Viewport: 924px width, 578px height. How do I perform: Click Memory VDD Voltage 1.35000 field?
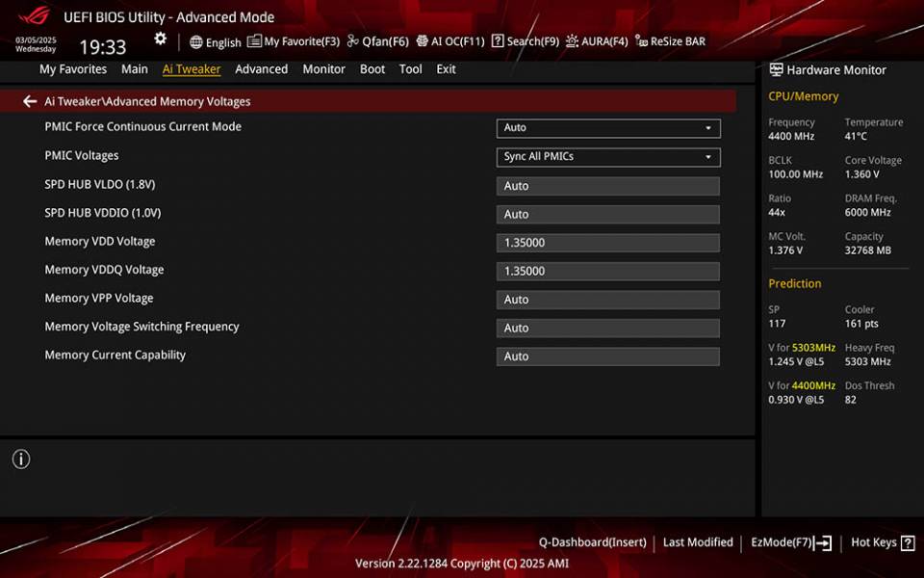[608, 243]
